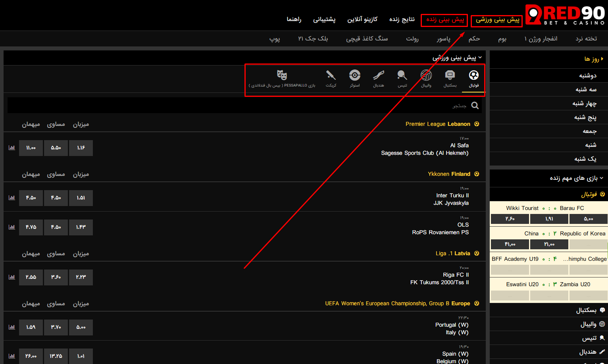
Task: Open statistics chart icon for OLS match
Action: tap(12, 227)
